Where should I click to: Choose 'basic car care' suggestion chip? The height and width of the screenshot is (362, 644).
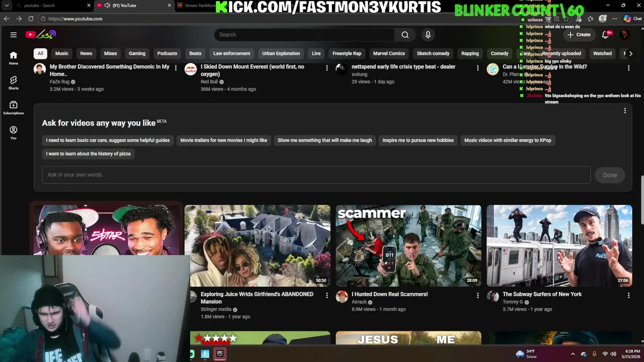click(x=108, y=140)
